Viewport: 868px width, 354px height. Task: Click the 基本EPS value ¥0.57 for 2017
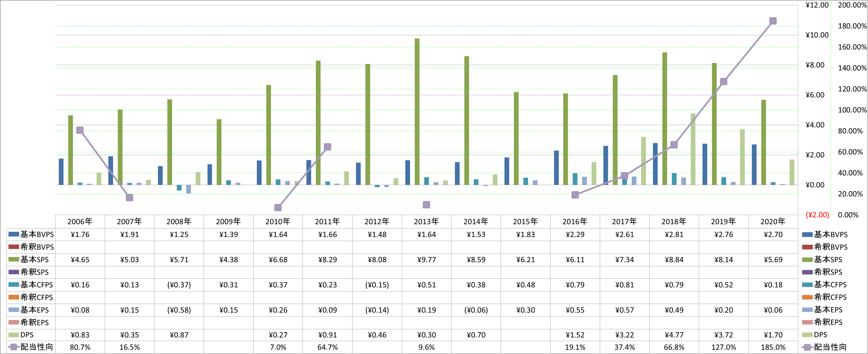pyautogui.click(x=625, y=310)
